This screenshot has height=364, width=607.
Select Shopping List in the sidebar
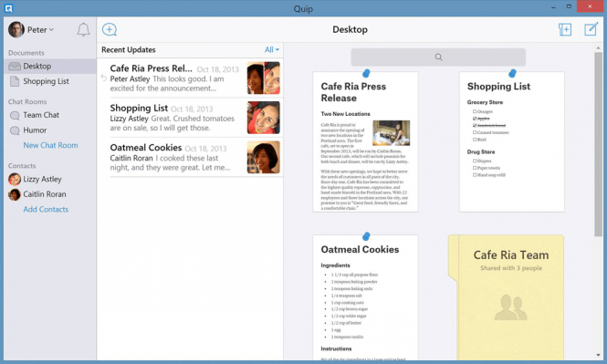coord(50,81)
